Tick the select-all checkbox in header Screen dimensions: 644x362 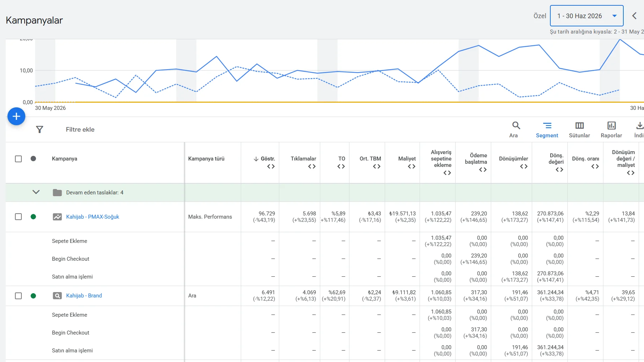click(19, 159)
